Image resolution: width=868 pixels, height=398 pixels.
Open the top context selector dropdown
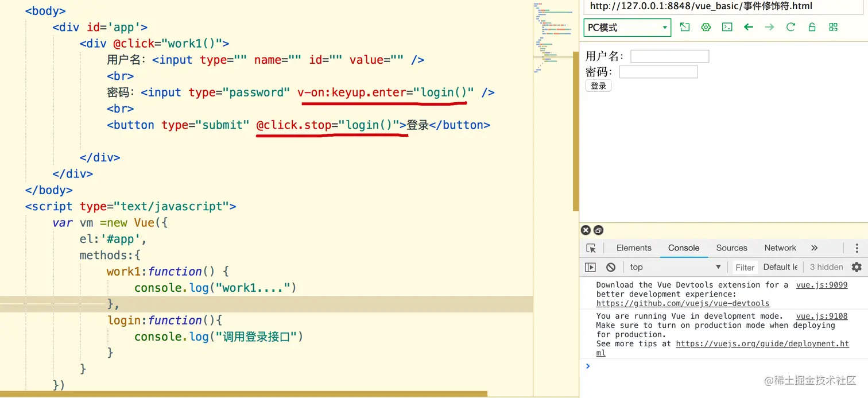tap(675, 267)
